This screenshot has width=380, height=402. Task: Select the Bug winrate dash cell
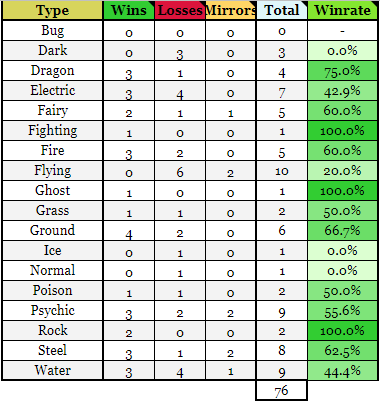point(343,31)
